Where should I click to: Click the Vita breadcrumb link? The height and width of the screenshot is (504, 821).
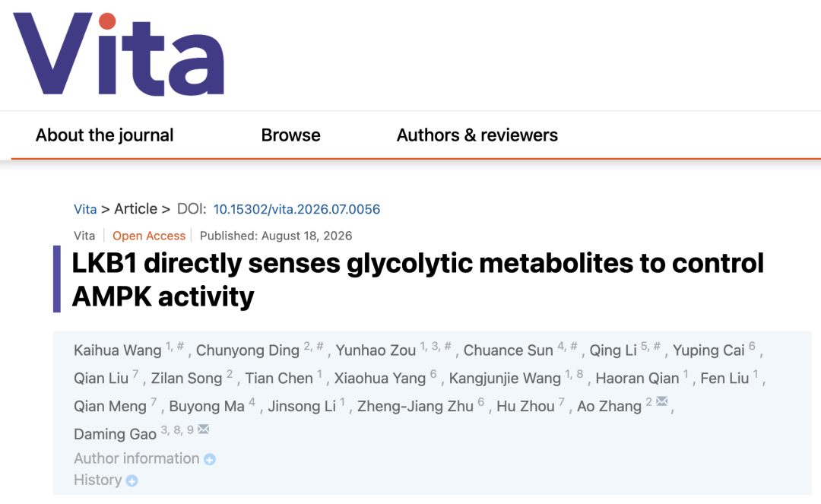(85, 209)
